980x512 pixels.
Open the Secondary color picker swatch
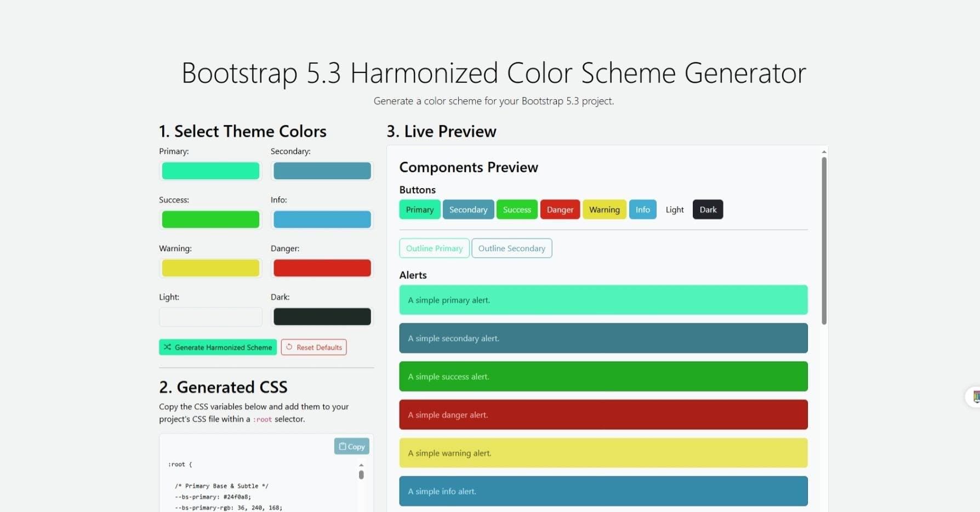pyautogui.click(x=322, y=170)
